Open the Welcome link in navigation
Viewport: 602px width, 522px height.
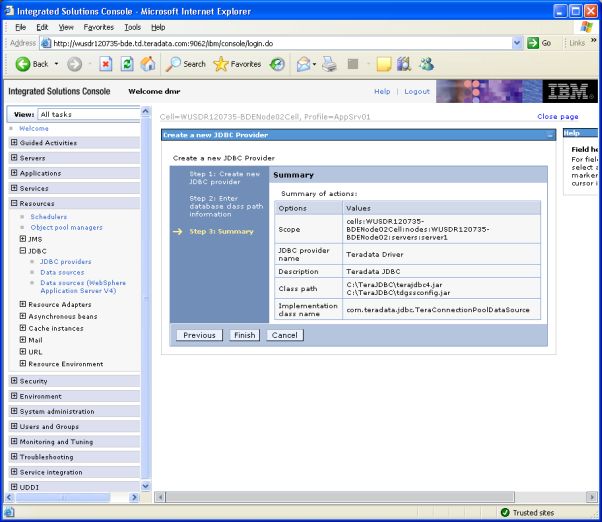34,128
